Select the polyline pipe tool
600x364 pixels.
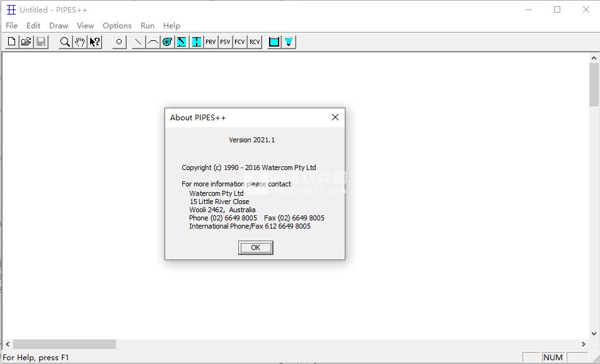click(153, 42)
